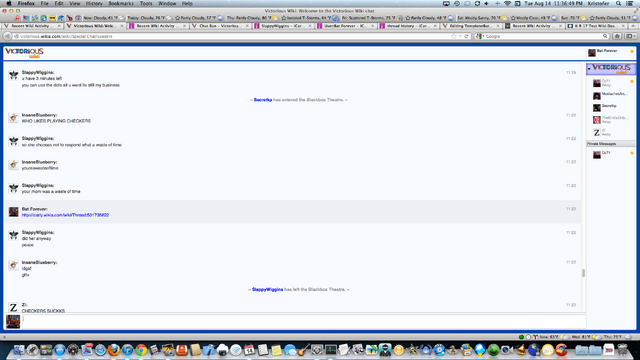Open the History menu in Firefox
Image resolution: width=640 pixels, height=360 pixels.
tap(94, 3)
